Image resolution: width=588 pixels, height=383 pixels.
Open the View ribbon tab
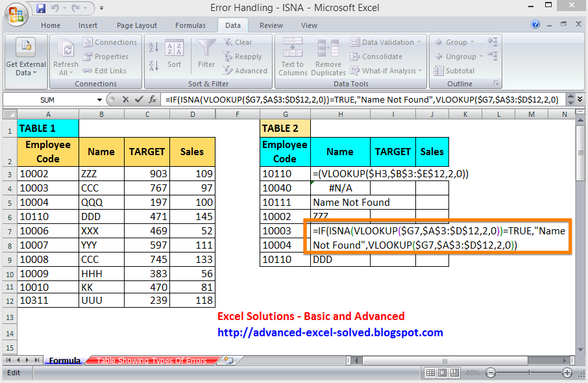[x=309, y=25]
